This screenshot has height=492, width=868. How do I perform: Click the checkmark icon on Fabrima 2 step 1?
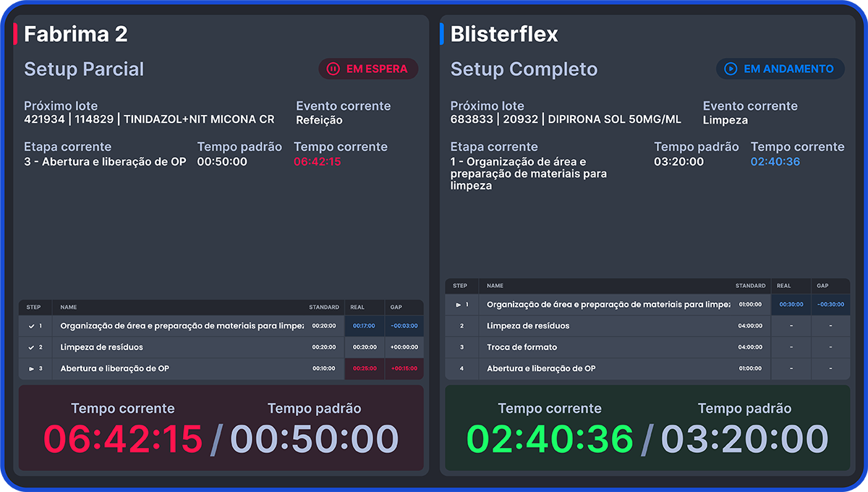coord(31,326)
